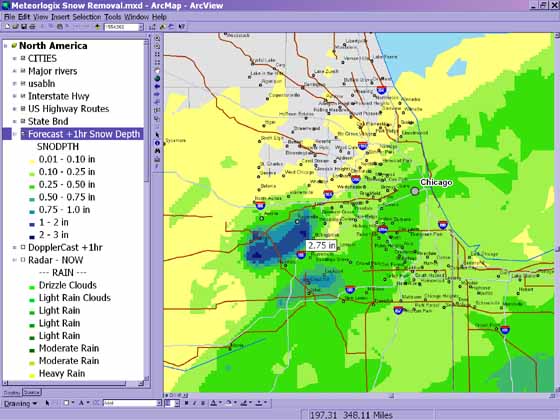560x420 pixels.
Task: Click the Heavy Rain yellow symbol swatch
Action: [x=32, y=376]
